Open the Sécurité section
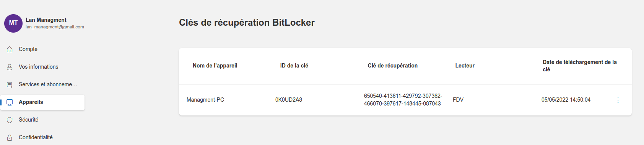644x145 pixels. [42, 120]
